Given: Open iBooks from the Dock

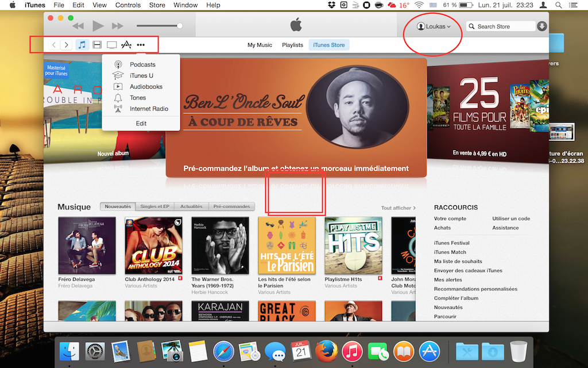Looking at the screenshot, I should tap(404, 352).
